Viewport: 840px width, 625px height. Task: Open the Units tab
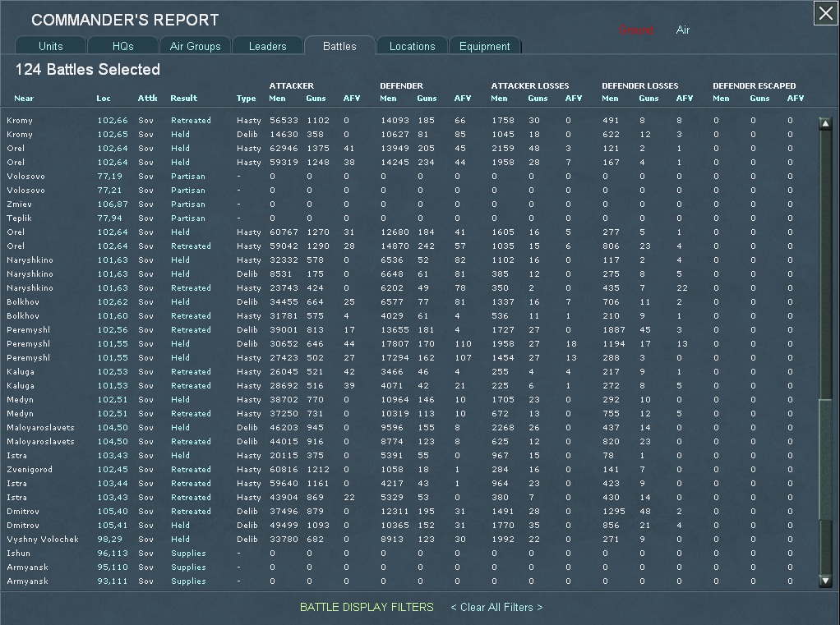click(51, 46)
